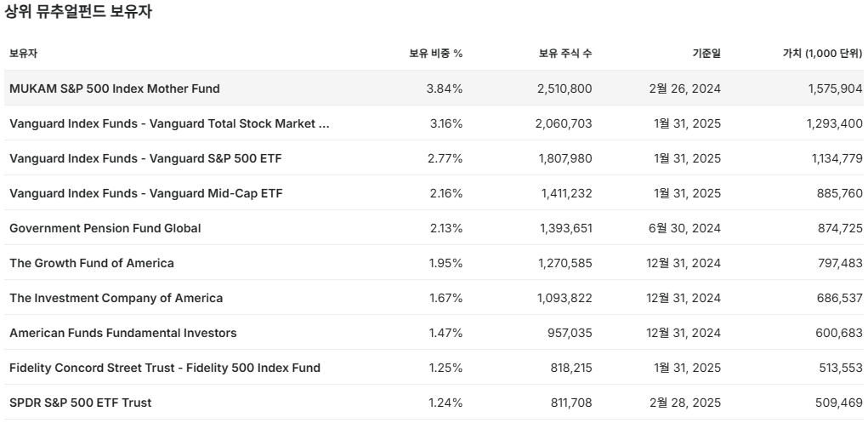Click the 가치 (1,000 단위) column header
The width and height of the screenshot is (868, 423).
823,54
